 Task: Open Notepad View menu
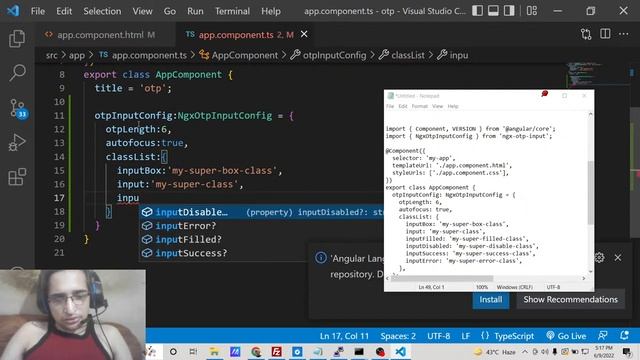[x=438, y=106]
